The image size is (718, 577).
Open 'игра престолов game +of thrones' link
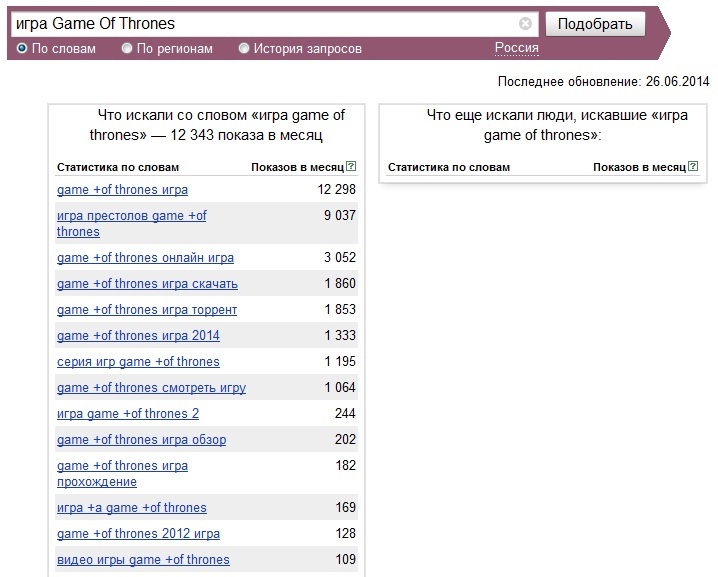point(131,223)
